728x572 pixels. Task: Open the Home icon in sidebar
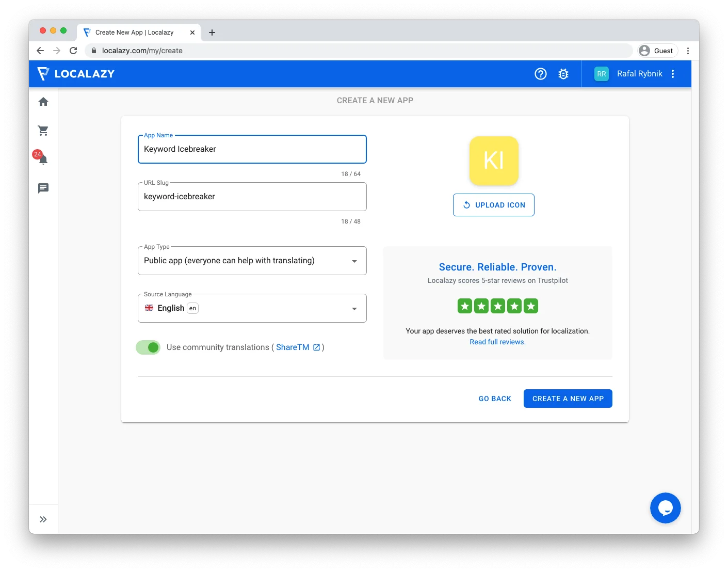pos(43,102)
